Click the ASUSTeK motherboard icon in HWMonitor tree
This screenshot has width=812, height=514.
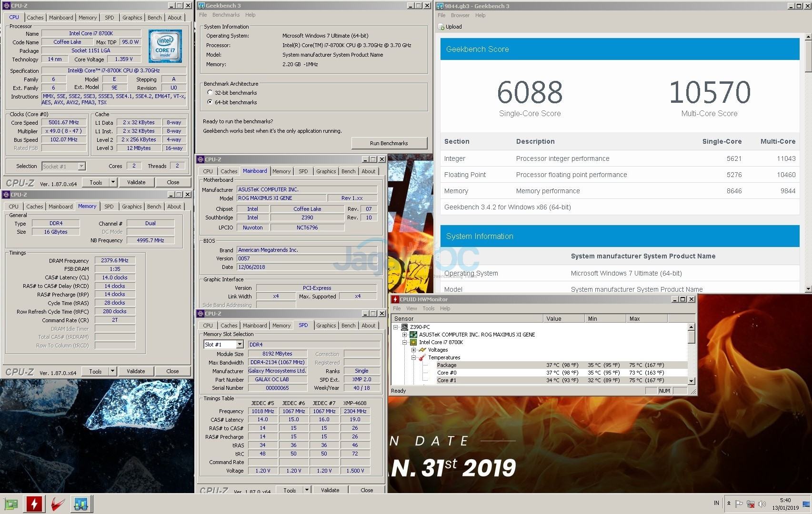tap(413, 335)
